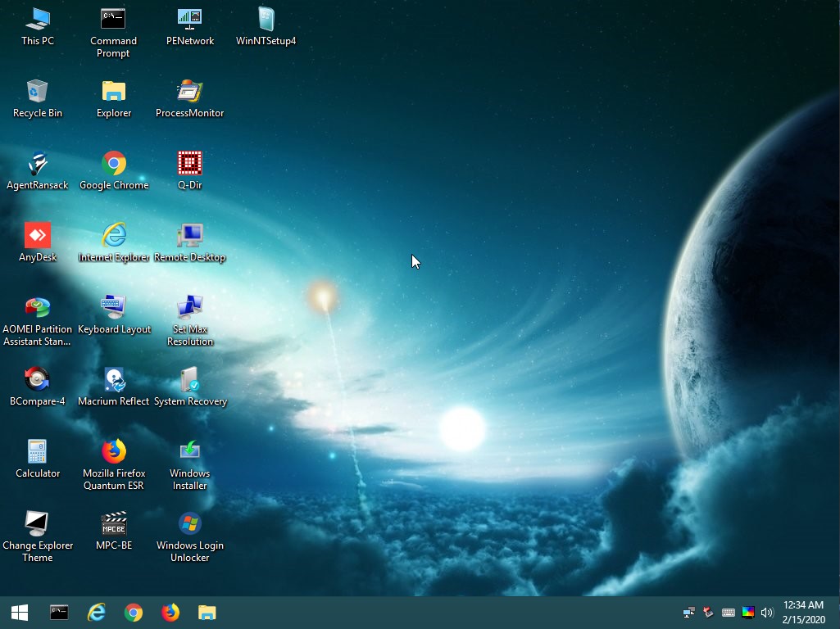Open the Windows Start menu

(20, 613)
